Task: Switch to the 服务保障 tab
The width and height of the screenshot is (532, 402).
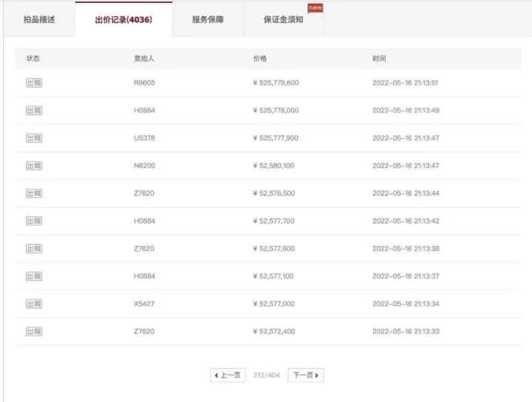Action: pyautogui.click(x=208, y=20)
